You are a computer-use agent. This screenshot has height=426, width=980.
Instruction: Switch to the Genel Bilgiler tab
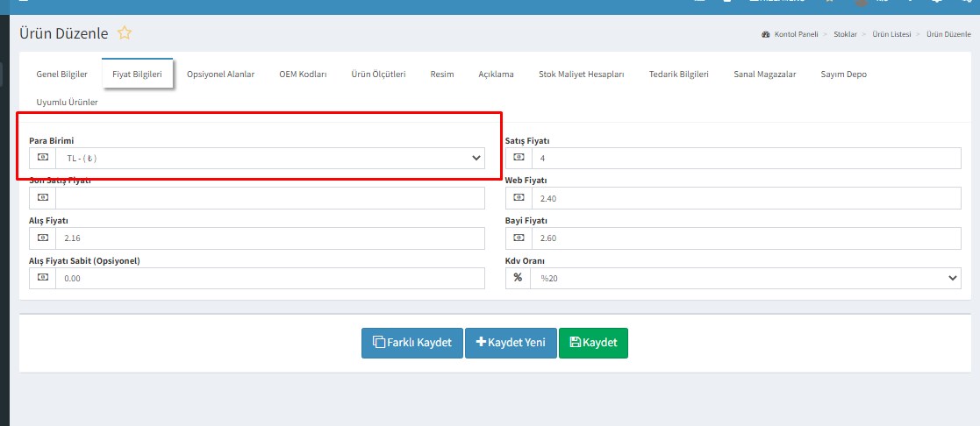coord(61,75)
